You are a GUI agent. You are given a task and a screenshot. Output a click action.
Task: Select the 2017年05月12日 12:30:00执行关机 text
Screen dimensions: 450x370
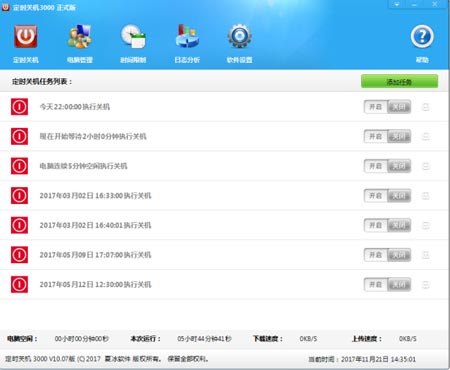tap(95, 285)
